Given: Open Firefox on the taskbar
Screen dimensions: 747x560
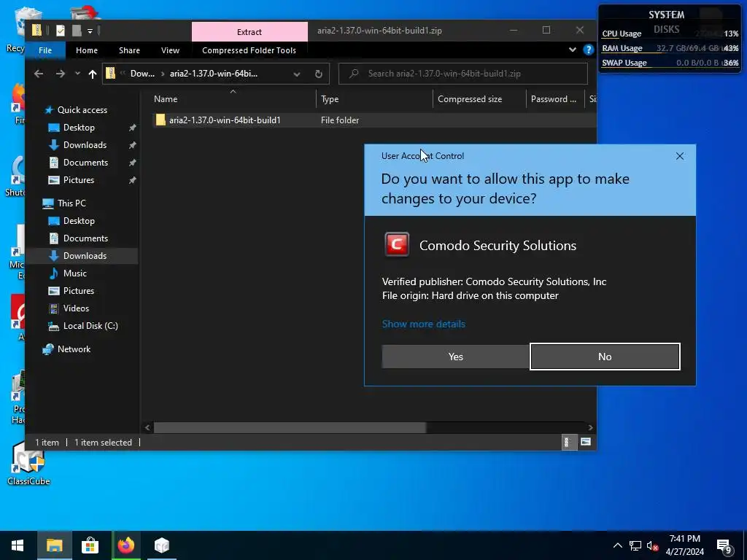Looking at the screenshot, I should [x=125, y=545].
